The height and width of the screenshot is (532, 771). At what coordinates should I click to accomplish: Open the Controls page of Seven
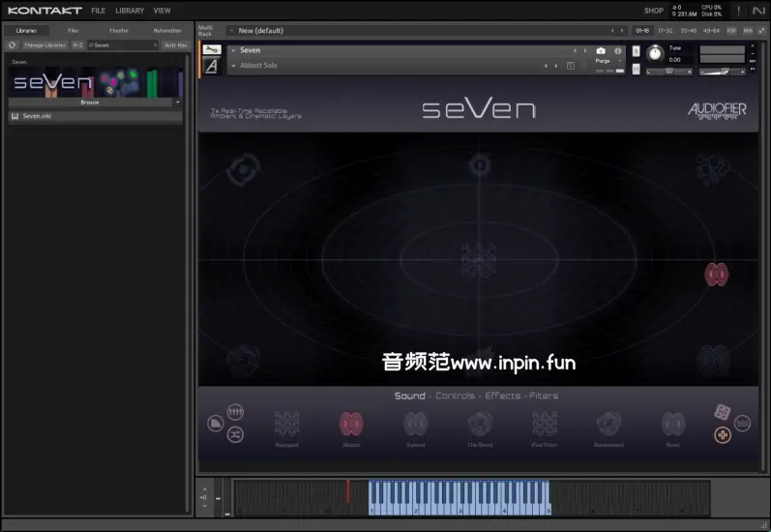point(455,396)
